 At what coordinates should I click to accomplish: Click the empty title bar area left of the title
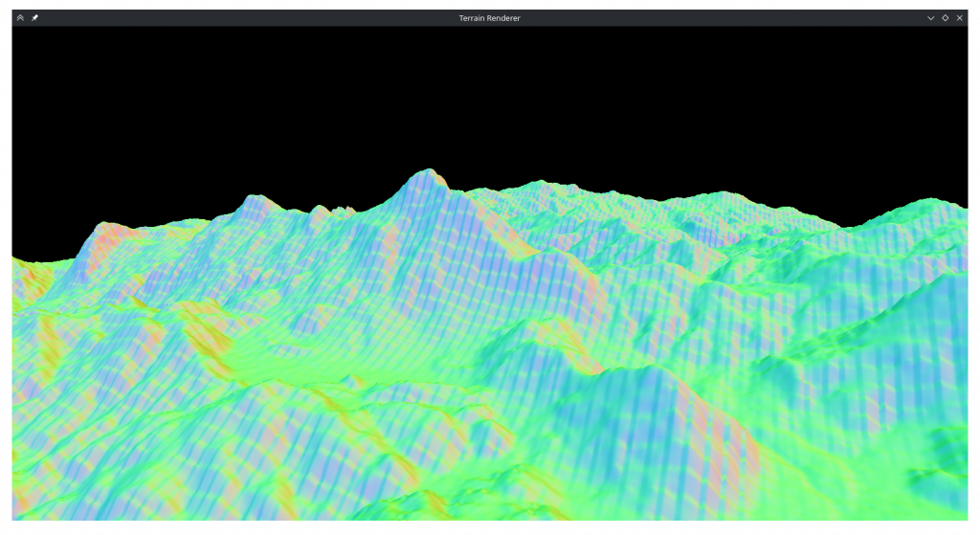[239, 18]
